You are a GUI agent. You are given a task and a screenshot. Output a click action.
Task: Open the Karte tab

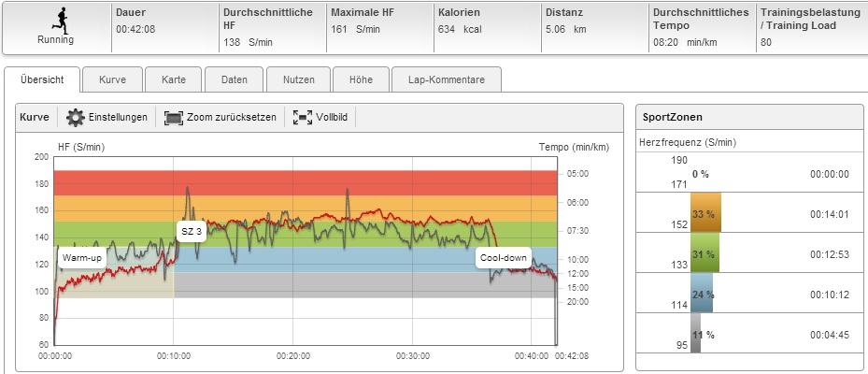[x=173, y=80]
